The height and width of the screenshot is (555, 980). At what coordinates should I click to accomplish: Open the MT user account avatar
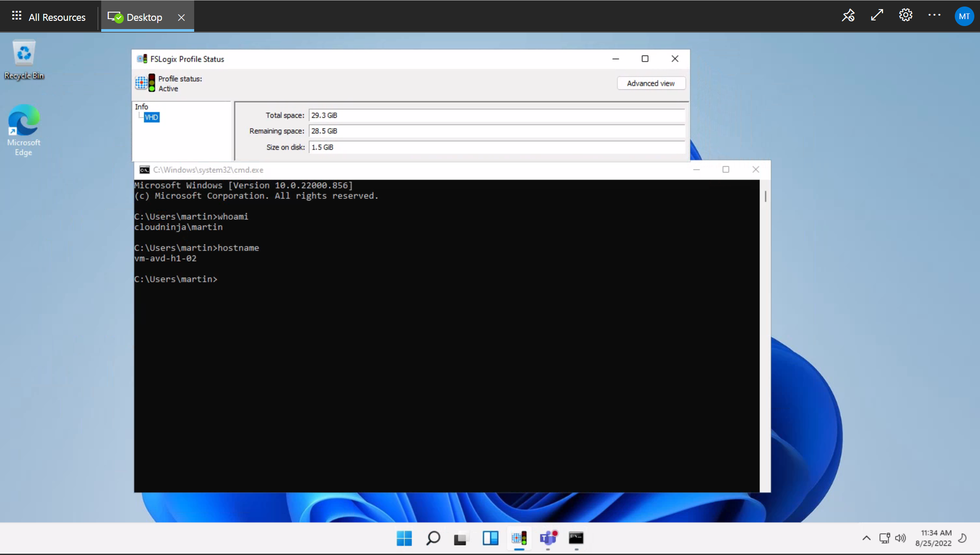coord(964,17)
